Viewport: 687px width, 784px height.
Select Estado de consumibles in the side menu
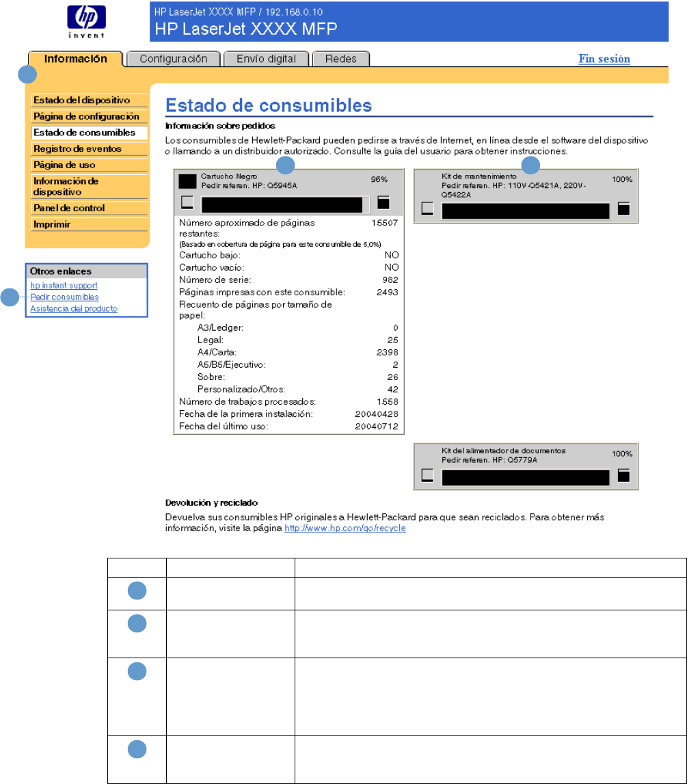[89, 133]
